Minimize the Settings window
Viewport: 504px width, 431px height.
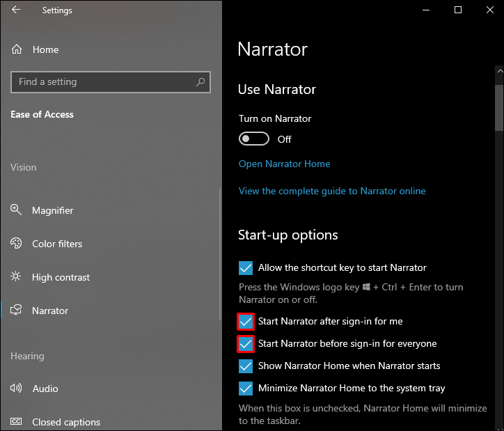tap(426, 10)
